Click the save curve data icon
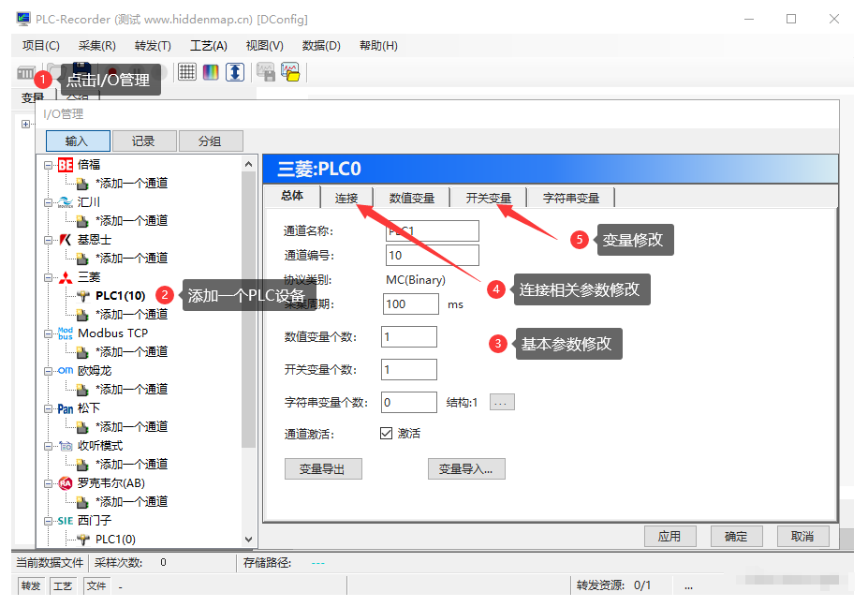The width and height of the screenshot is (868, 607). tap(266, 72)
